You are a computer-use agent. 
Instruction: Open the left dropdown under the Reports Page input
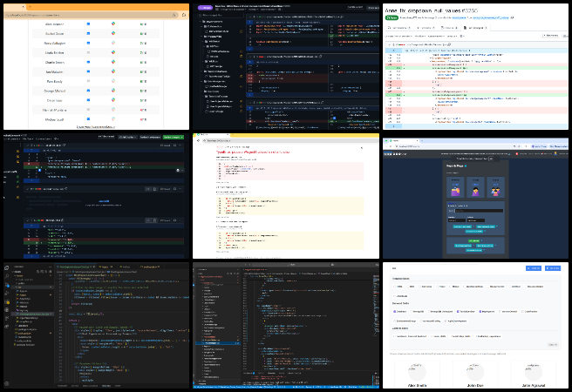457,220
